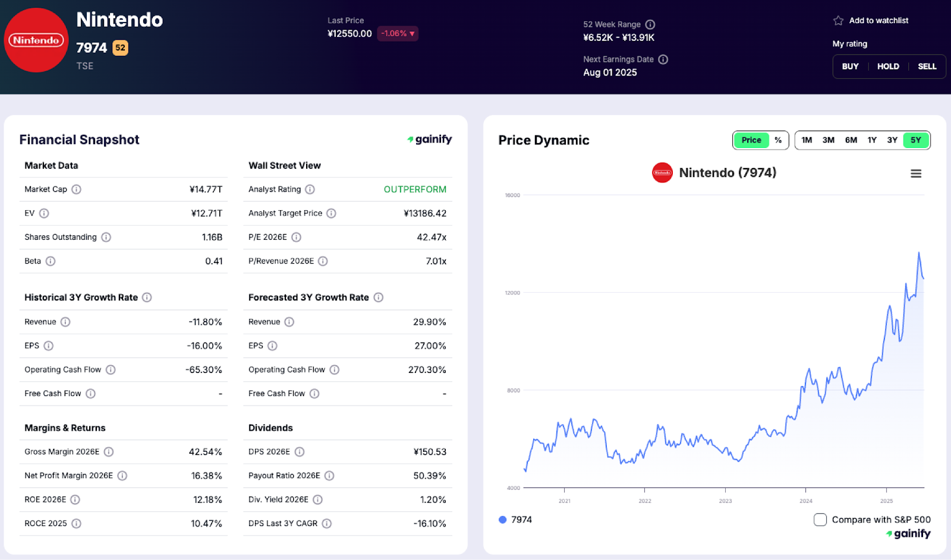Click the info icon beside EV

pos(44,213)
